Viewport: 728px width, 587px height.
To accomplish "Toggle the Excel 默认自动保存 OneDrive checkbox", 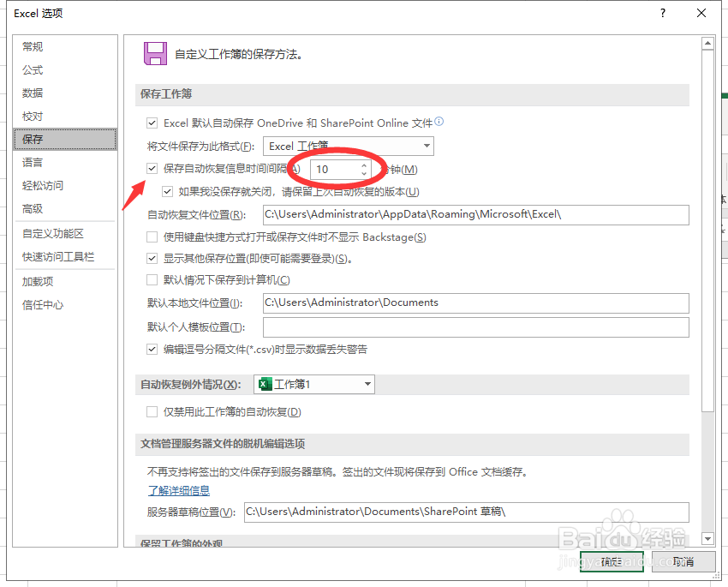I will pos(152,123).
